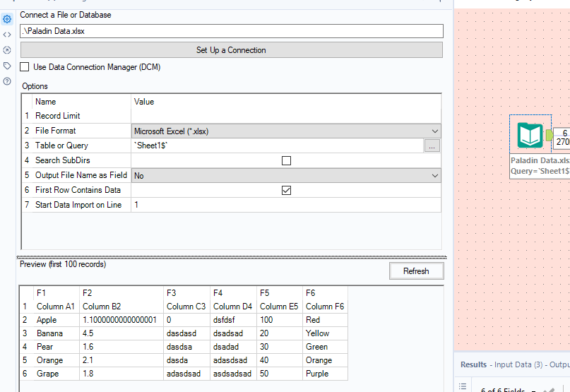Click the Table or Query ellipsis button

tap(432, 145)
